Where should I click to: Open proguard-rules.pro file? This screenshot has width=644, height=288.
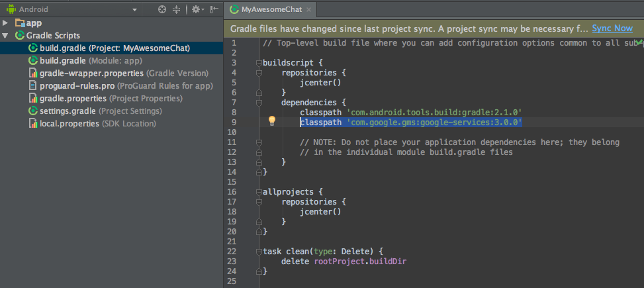pos(126,86)
